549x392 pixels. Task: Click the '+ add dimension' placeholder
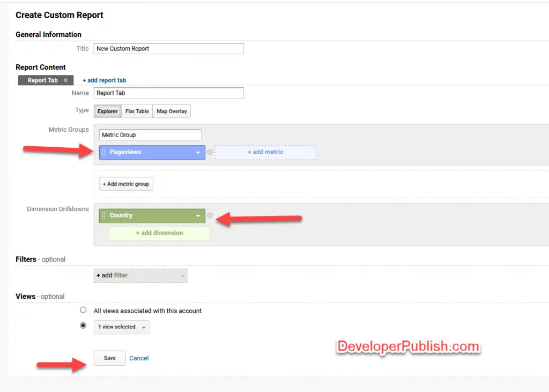pos(159,233)
